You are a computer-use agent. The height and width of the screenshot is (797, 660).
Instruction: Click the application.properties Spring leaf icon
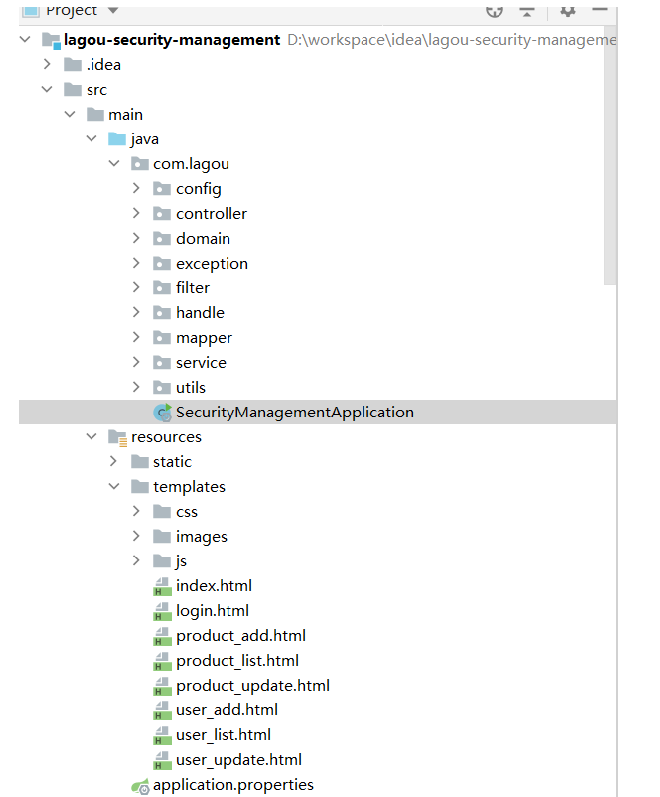140,786
